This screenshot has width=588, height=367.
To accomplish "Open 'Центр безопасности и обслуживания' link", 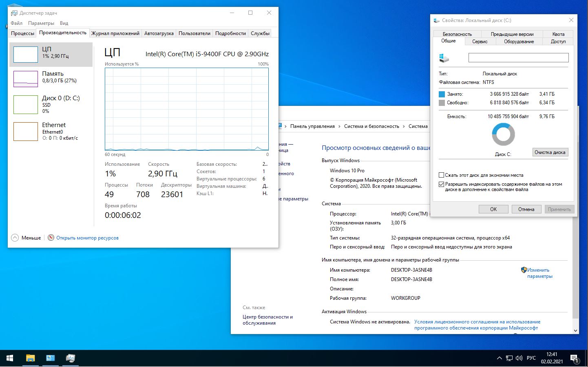I will (x=267, y=320).
